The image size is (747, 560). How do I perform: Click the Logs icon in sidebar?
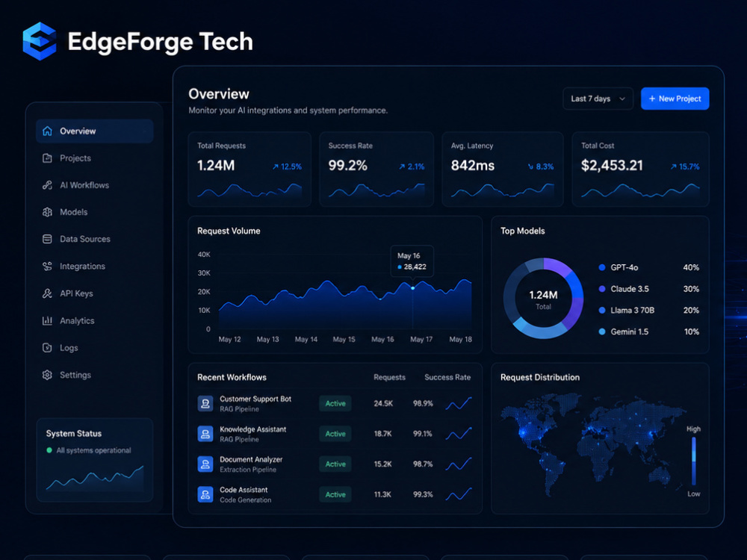click(47, 348)
